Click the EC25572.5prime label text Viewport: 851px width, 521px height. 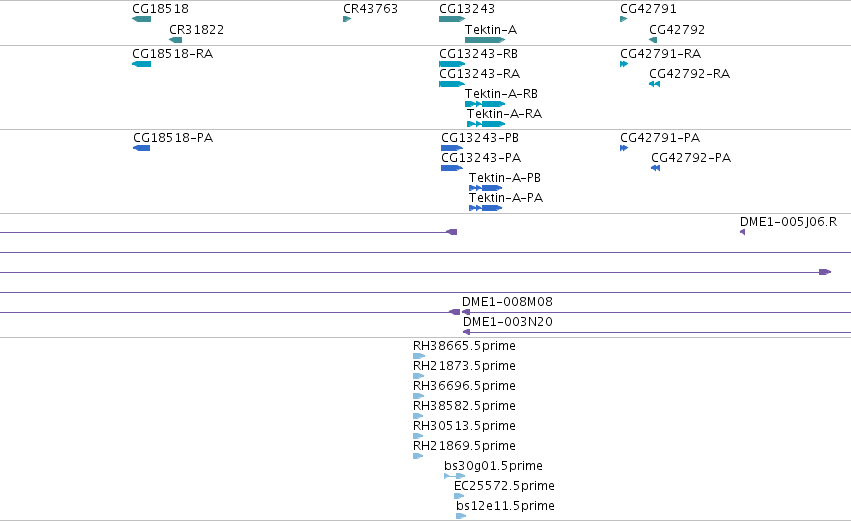(x=504, y=486)
